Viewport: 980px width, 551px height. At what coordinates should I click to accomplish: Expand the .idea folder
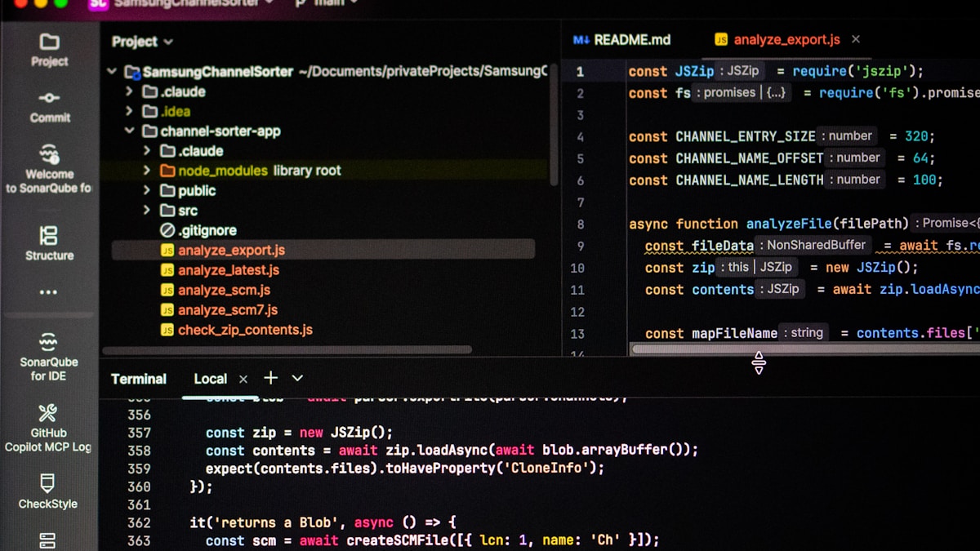pyautogui.click(x=129, y=111)
